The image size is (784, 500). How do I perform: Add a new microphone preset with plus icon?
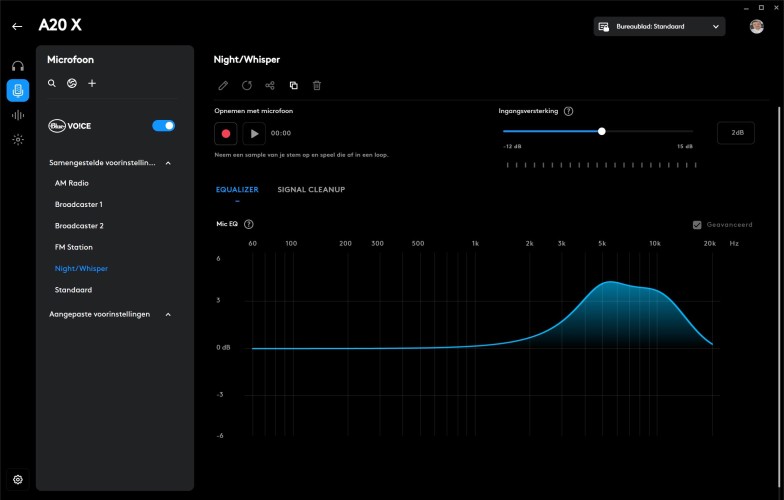[92, 83]
